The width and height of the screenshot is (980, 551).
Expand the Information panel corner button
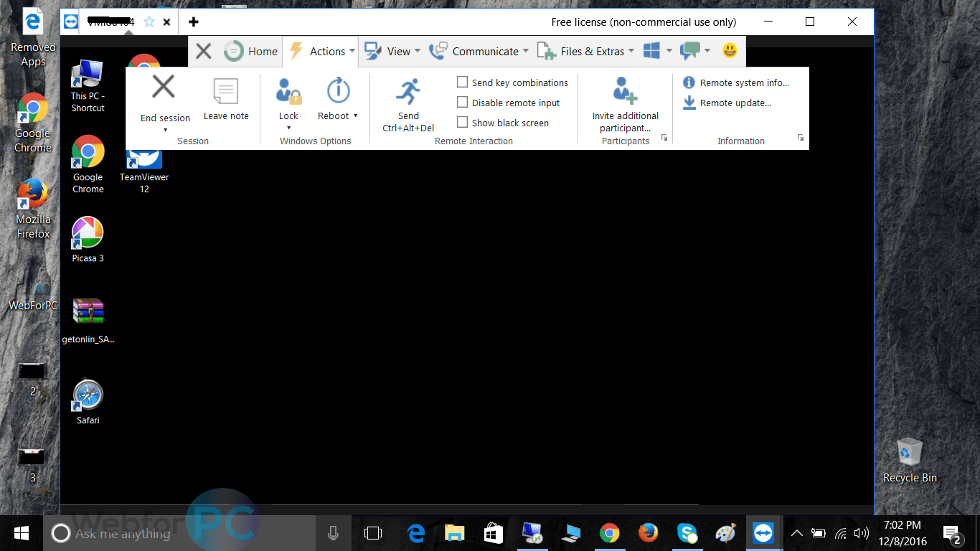pos(801,136)
